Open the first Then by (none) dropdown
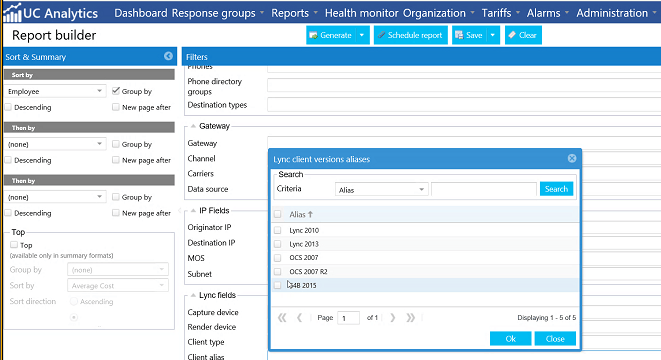The height and width of the screenshot is (360, 661). pos(55,144)
